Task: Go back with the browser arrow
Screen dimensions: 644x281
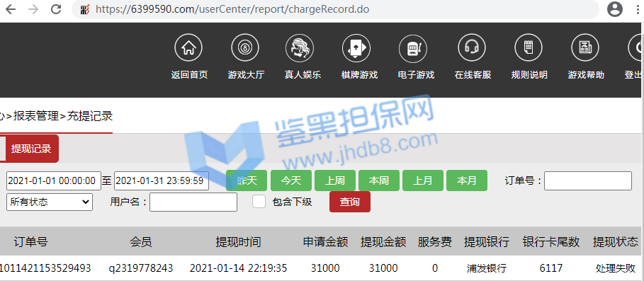Action: (10, 9)
